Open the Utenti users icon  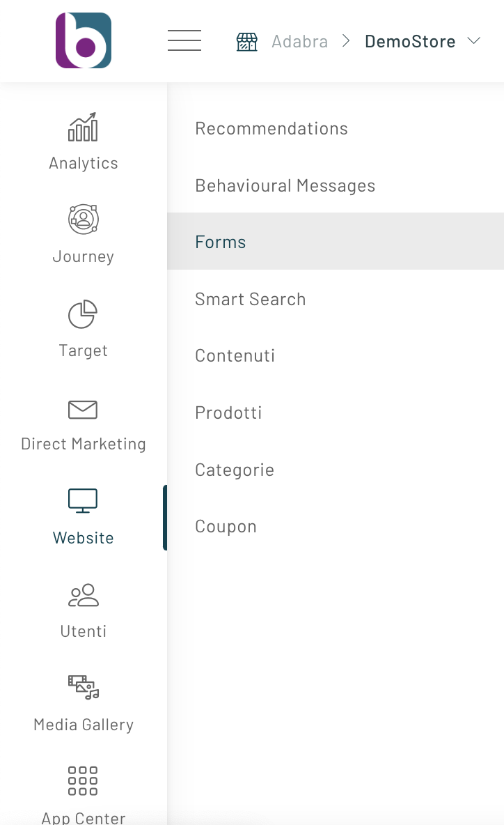[x=83, y=595]
